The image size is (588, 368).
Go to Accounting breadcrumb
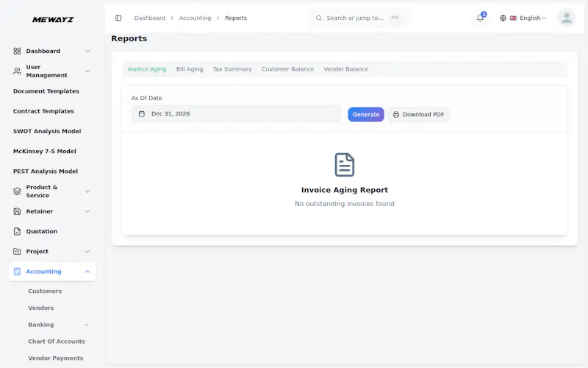pos(195,18)
